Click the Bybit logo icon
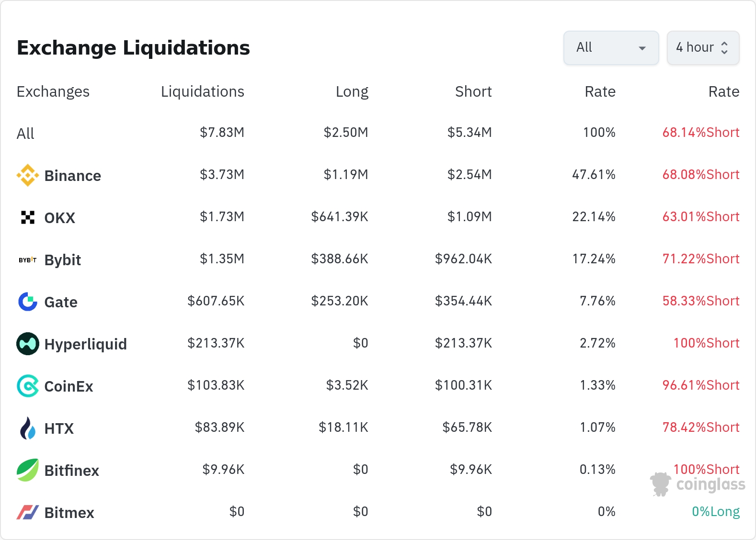The height and width of the screenshot is (540, 756). coord(28,260)
